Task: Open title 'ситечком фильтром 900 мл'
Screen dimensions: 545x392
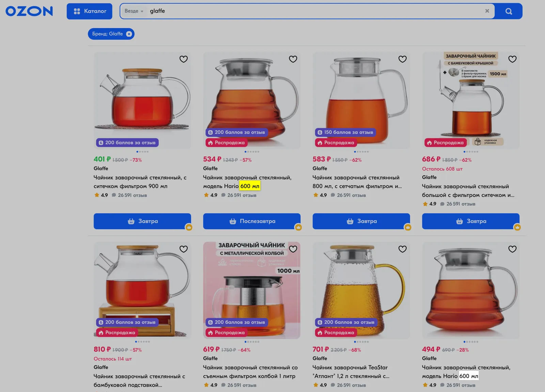Action: click(x=140, y=182)
